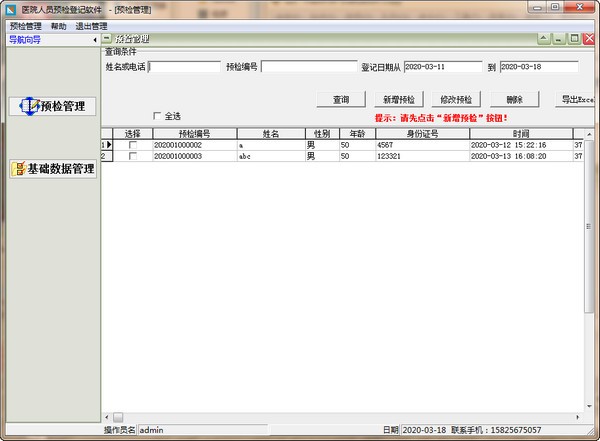Open 预检管理 in the navigation sidebar
The width and height of the screenshot is (600, 441).
(54, 106)
